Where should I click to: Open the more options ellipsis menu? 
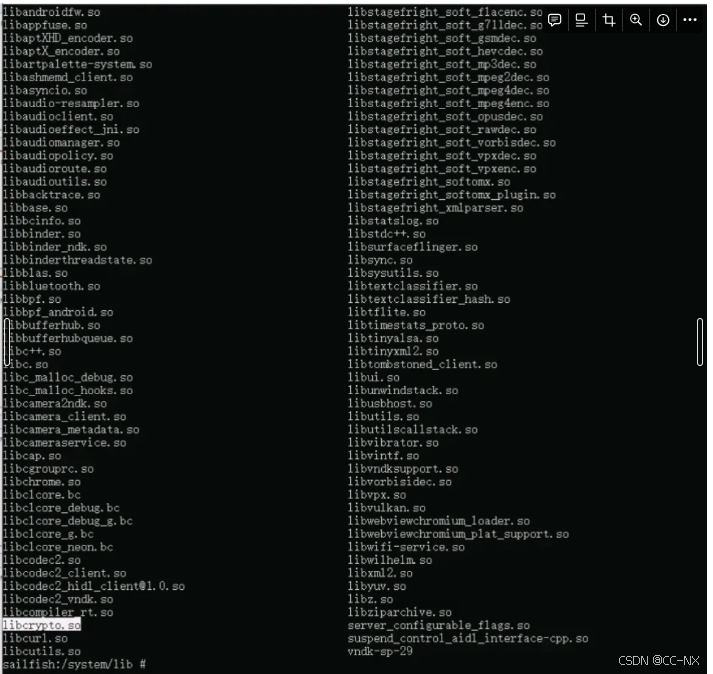click(690, 20)
